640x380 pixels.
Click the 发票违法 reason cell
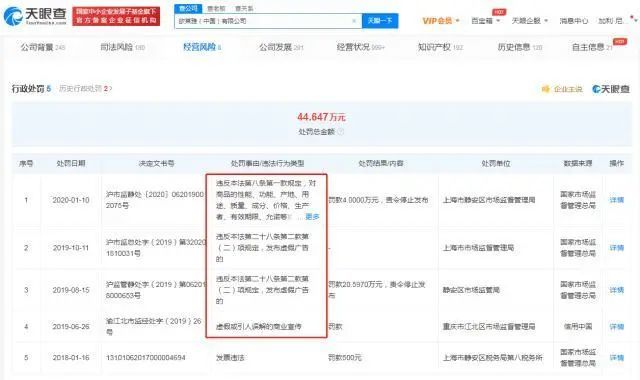pyautogui.click(x=230, y=358)
